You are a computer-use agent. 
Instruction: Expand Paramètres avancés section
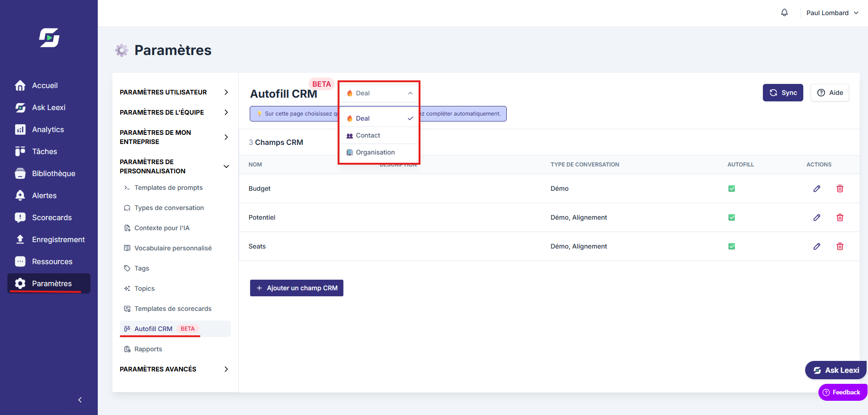pyautogui.click(x=174, y=369)
